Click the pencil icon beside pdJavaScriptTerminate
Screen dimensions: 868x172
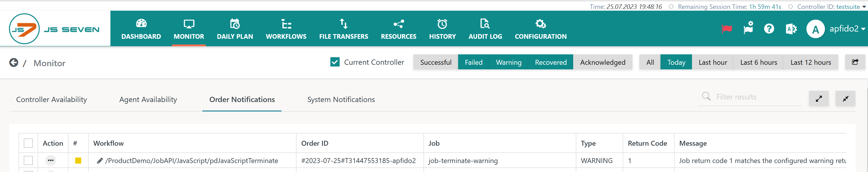[x=100, y=161]
